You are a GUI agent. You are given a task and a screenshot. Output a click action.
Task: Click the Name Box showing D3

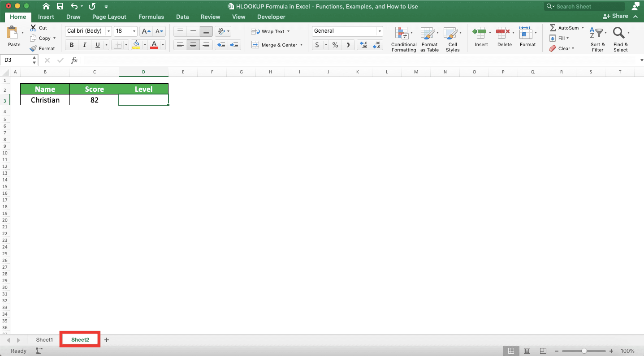[18, 60]
